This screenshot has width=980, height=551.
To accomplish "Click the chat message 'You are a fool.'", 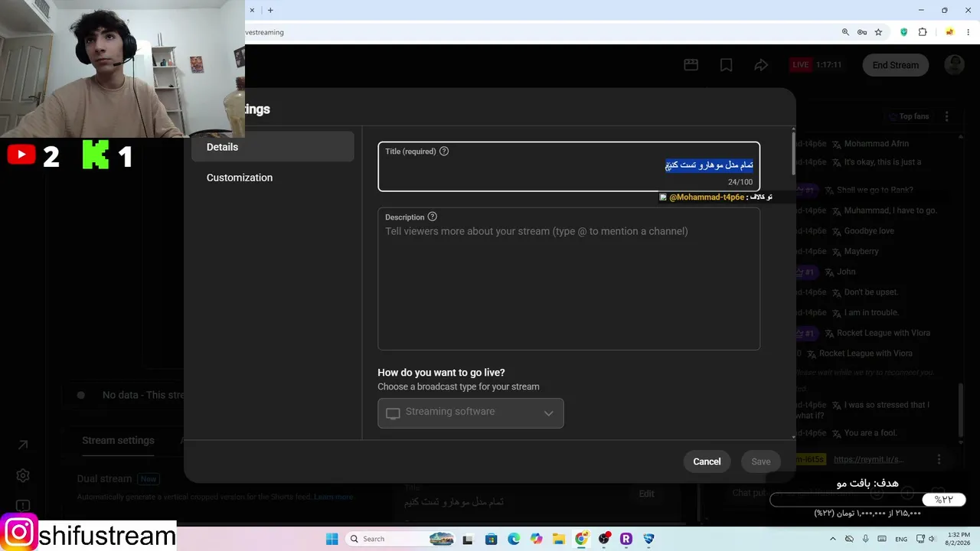I will tap(870, 433).
